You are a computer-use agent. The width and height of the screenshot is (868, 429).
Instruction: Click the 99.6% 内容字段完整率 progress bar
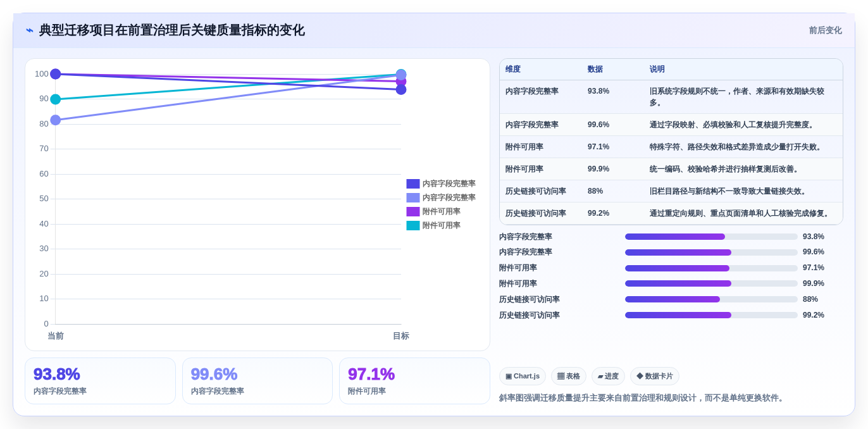click(x=711, y=252)
